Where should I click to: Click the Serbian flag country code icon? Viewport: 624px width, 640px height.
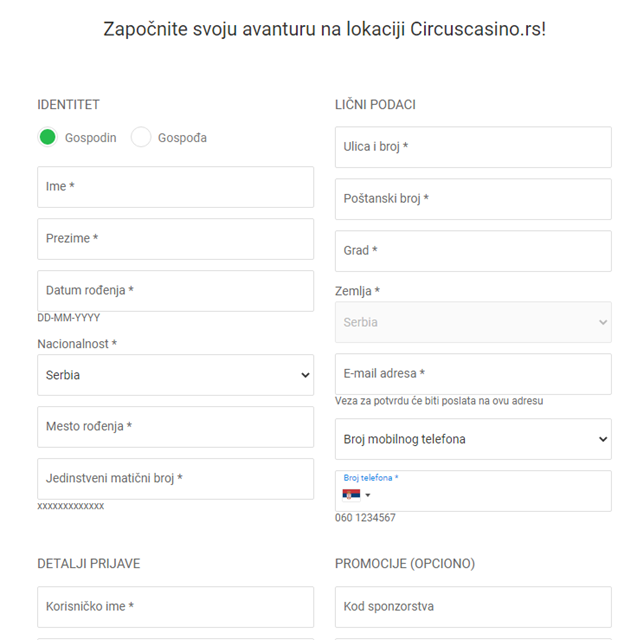351,495
